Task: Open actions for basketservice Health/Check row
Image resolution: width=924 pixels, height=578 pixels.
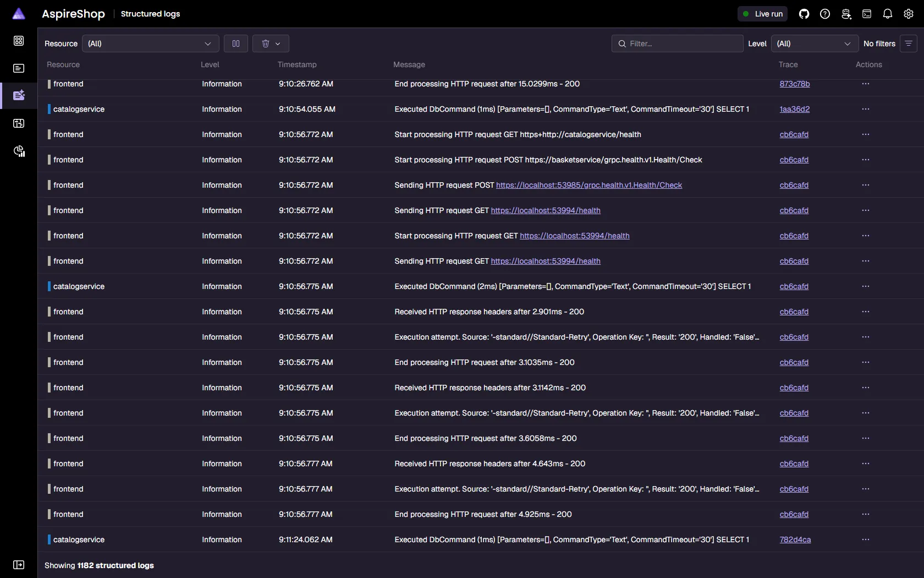Action: 866,160
